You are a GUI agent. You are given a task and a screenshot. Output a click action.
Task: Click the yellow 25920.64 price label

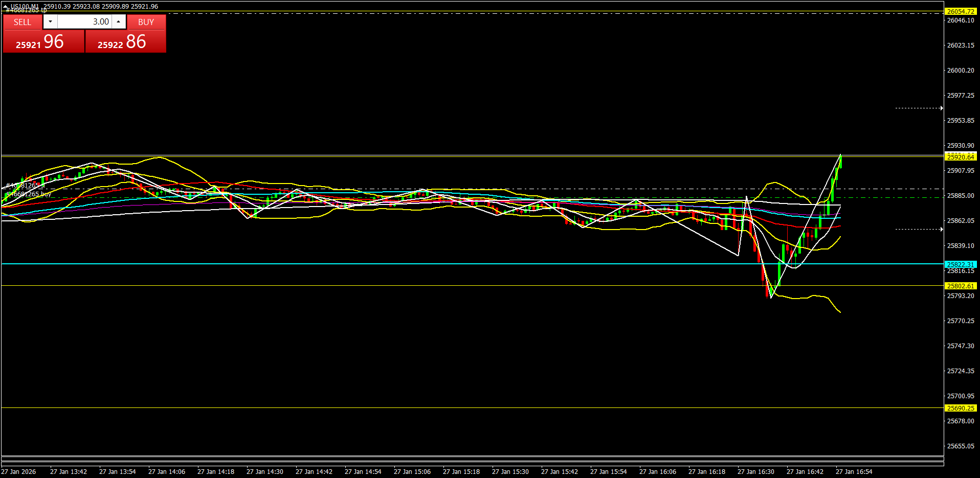coord(960,157)
